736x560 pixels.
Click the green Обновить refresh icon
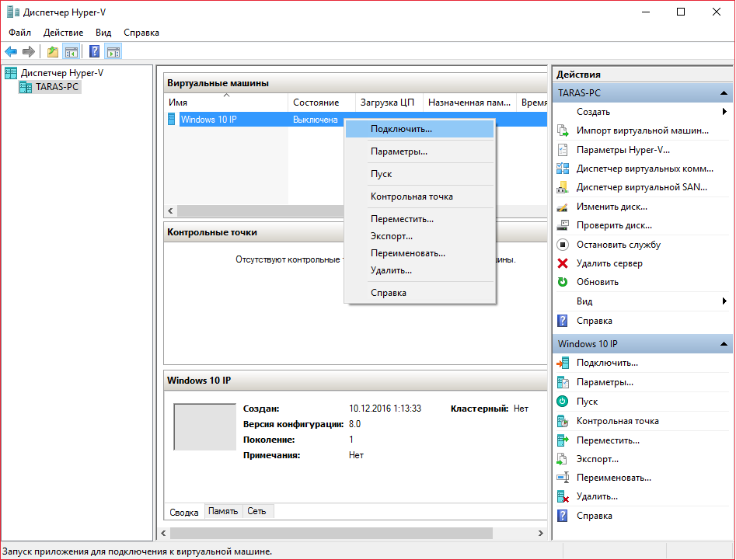(563, 282)
